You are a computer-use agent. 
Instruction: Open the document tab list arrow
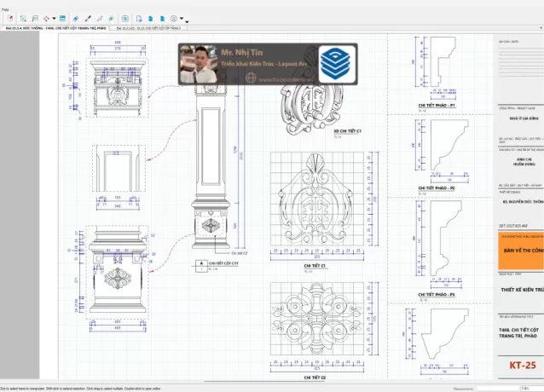pyautogui.click(x=541, y=28)
